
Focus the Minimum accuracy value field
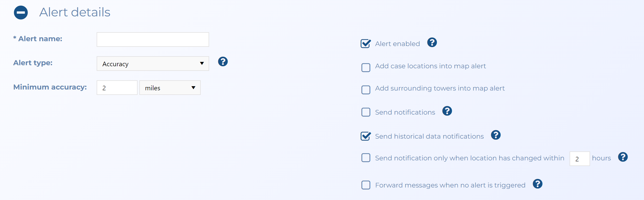click(117, 88)
